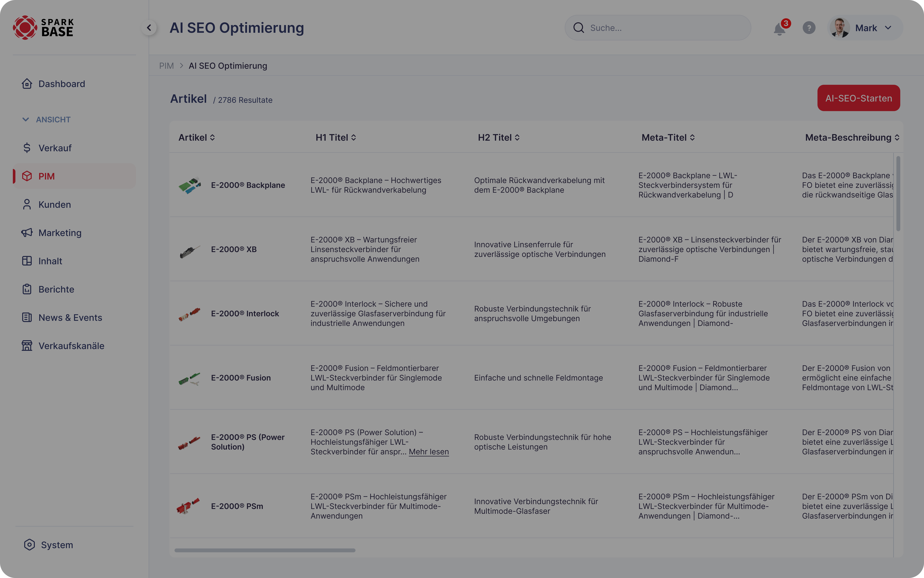The height and width of the screenshot is (578, 924).
Task: Select E-2000® Backplane article name
Action: [248, 185]
